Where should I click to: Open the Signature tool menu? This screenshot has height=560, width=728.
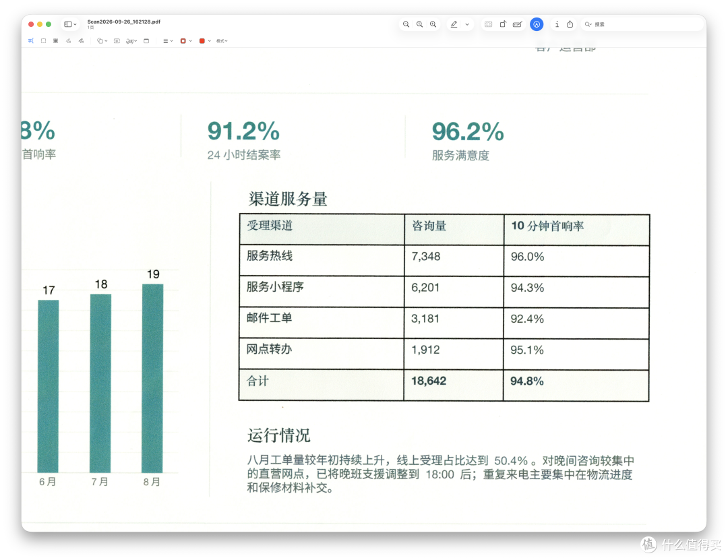click(x=131, y=41)
